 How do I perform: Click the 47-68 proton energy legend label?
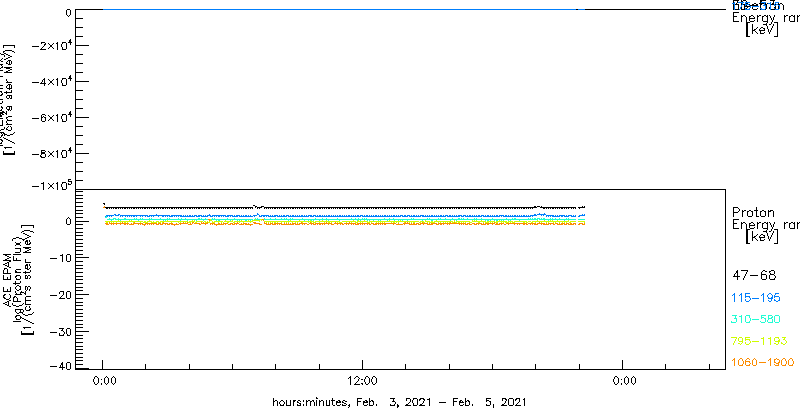coord(754,276)
